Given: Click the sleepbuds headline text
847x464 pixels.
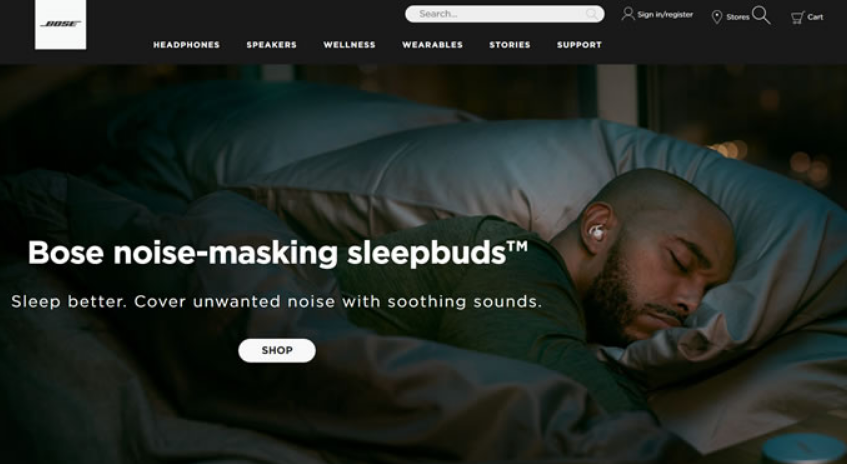Looking at the screenshot, I should tap(278, 253).
